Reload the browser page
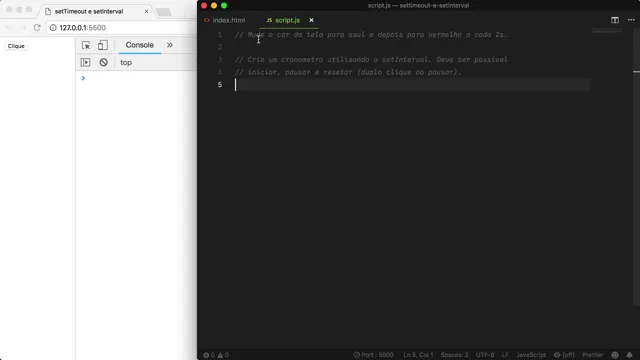Screen dimensions: 640x360 [x=37, y=28]
